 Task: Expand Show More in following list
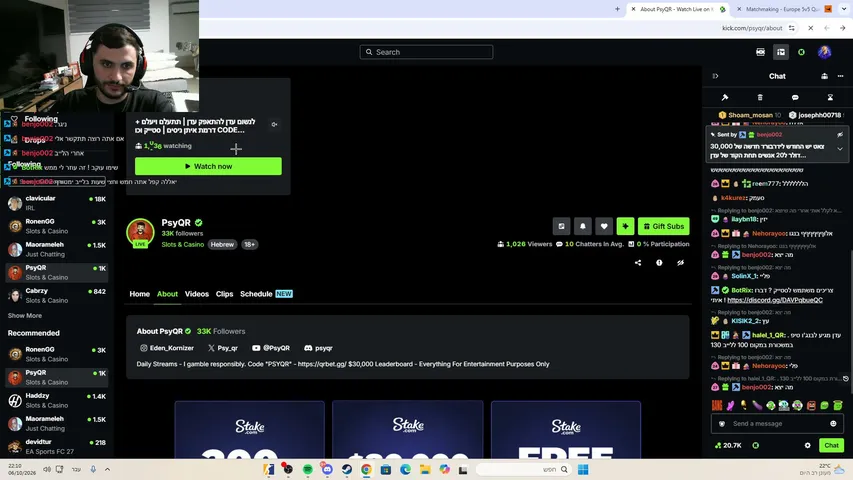(24, 316)
